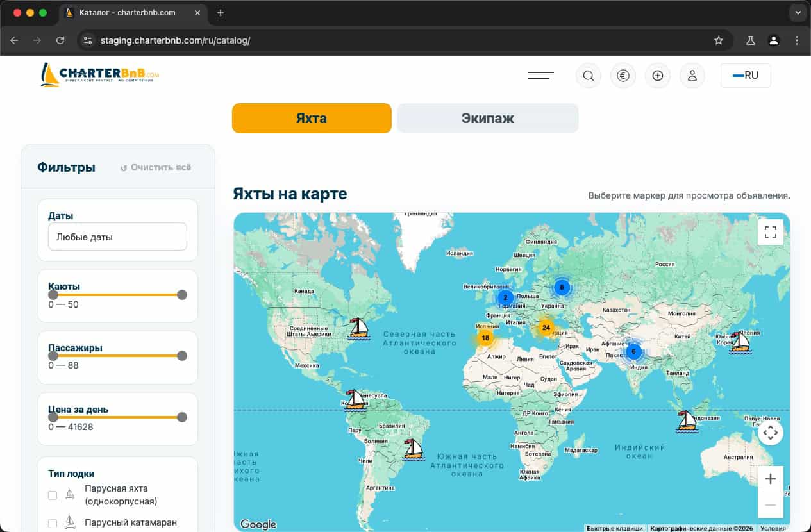Click the address bar URL
The height and width of the screenshot is (532, 811).
point(175,40)
